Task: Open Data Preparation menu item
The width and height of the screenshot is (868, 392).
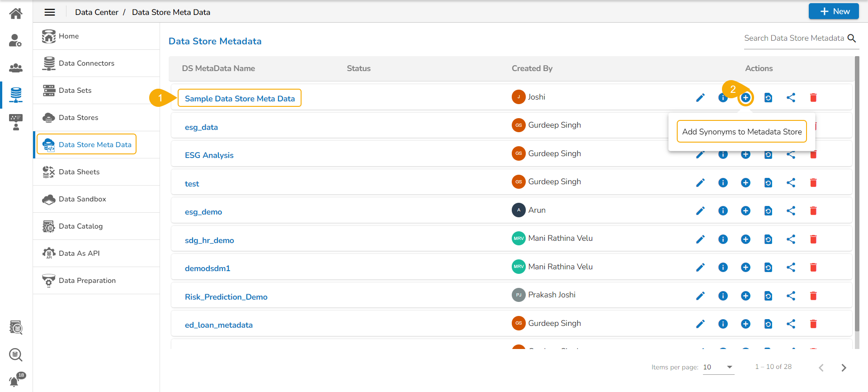Action: tap(87, 281)
